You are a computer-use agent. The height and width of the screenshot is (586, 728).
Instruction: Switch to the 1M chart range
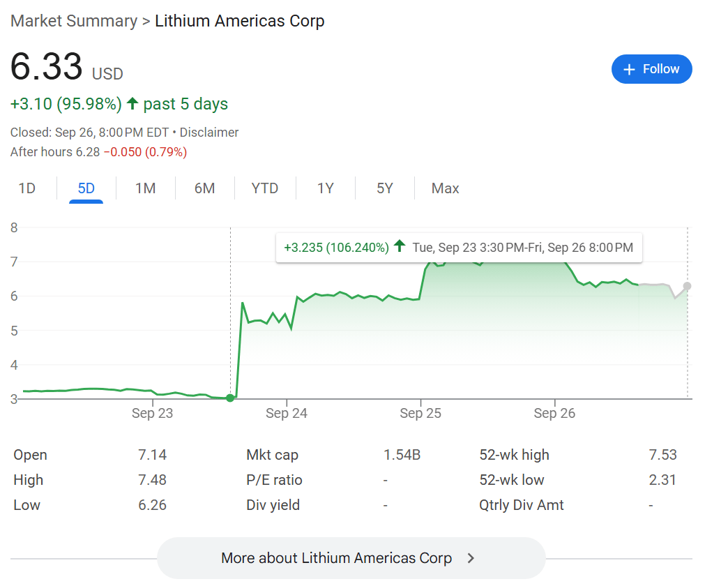[145, 188]
